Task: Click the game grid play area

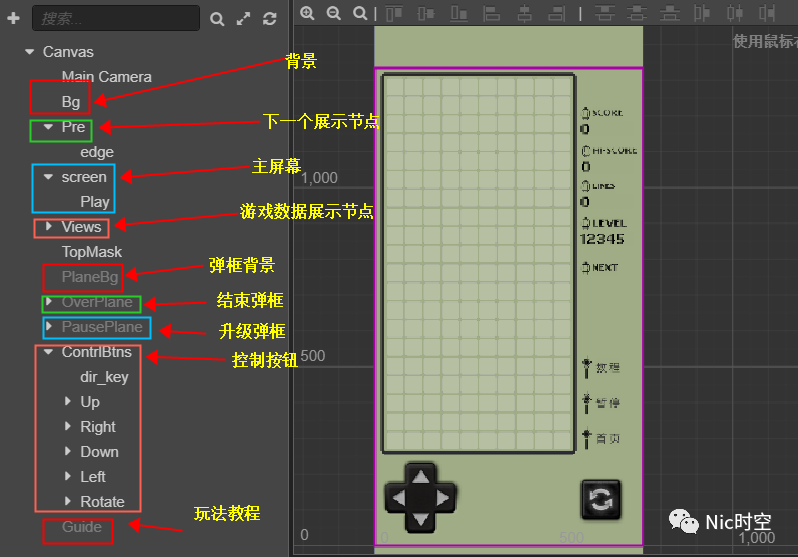Action: click(x=478, y=264)
